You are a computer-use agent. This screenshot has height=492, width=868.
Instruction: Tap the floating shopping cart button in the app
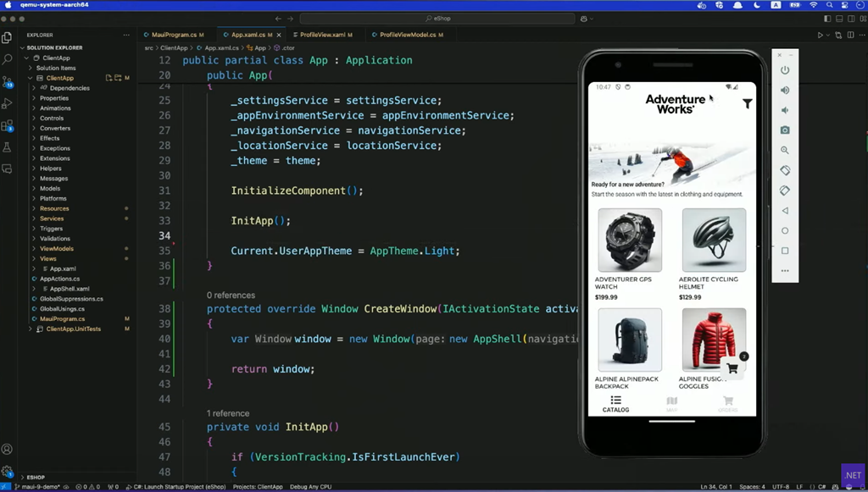[732, 368]
